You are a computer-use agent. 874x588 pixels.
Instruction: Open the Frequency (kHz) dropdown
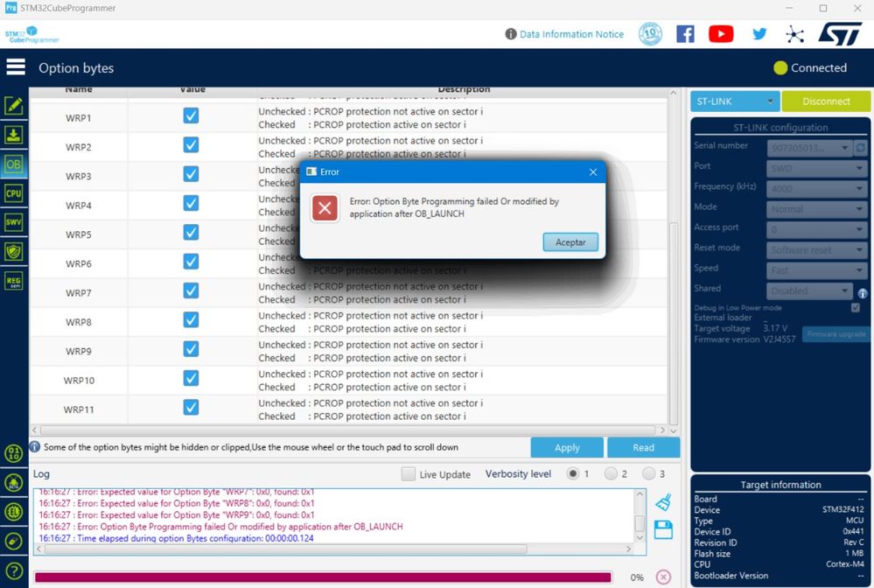coord(816,189)
